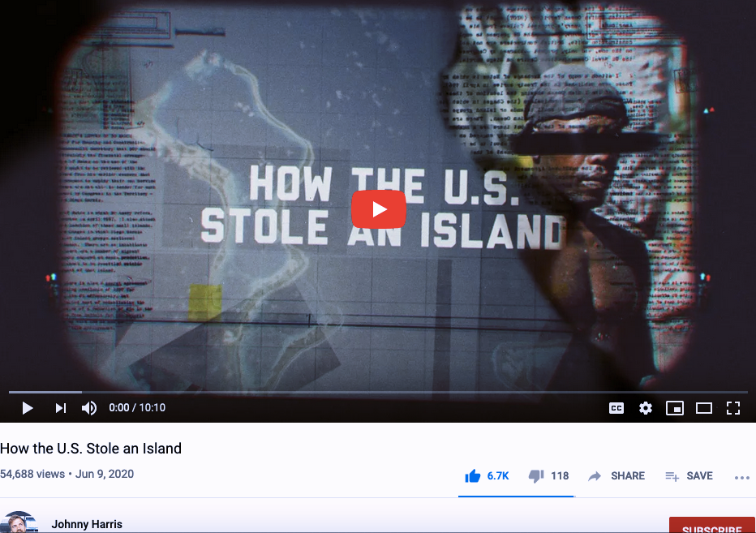Dislike the video with thumbs down

coord(536,476)
